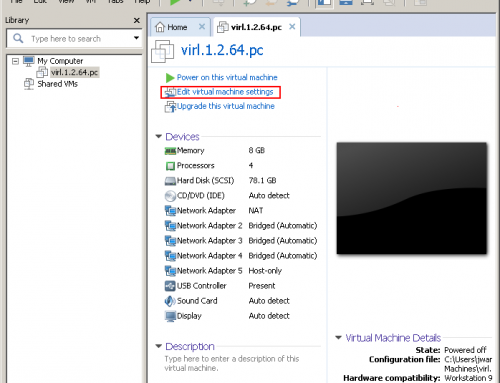Screen dimensions: 500x383
Task: Click the VM icon beside virl.1.2.64.pc in tree
Action: (42, 72)
